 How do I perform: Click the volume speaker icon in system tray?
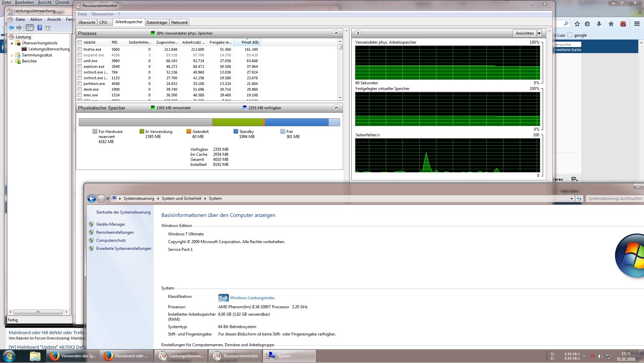(x=600, y=356)
